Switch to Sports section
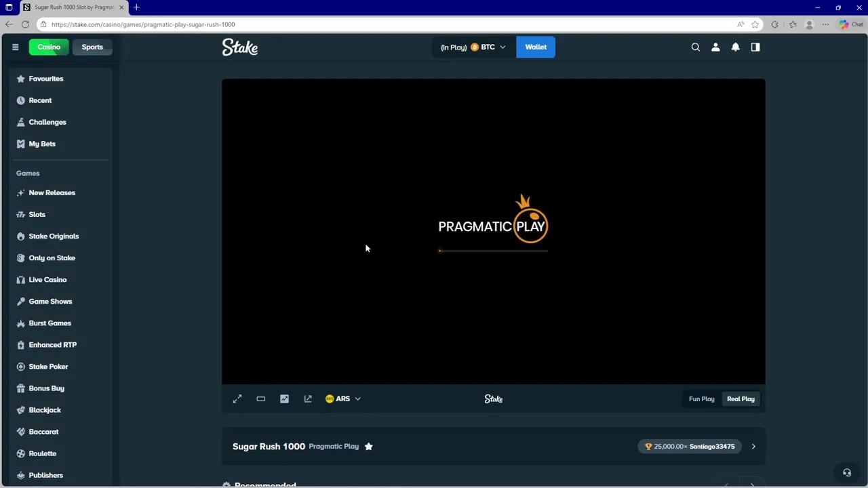 (92, 47)
